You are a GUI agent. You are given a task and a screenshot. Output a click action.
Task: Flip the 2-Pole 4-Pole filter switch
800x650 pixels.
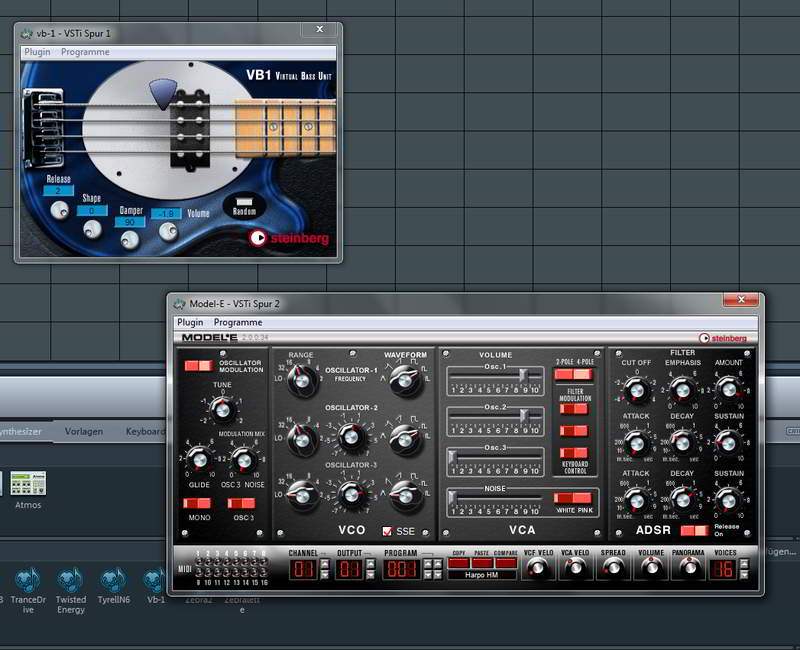(x=573, y=374)
